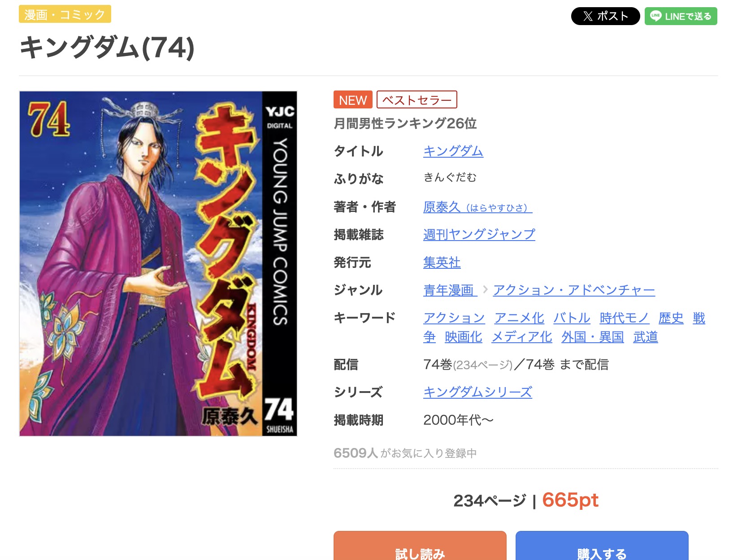Viewport: 755px width, 560px height.
Task: Click the 外国・異国 keyword link
Action: point(593,336)
